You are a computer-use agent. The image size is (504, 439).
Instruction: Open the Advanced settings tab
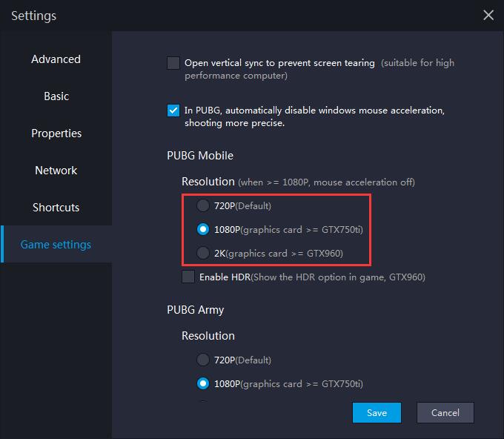click(x=56, y=59)
